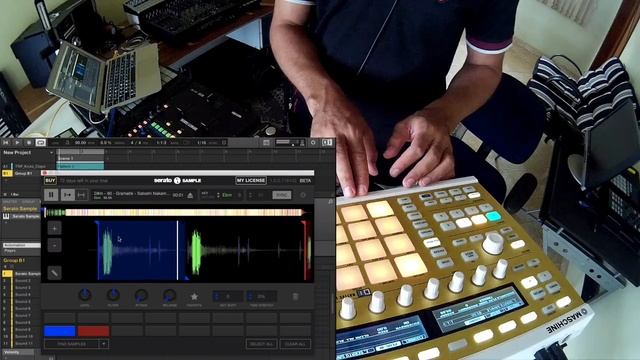Click the hold-mode bracket button in Serato
The height and width of the screenshot is (360, 640).
(x=81, y=195)
